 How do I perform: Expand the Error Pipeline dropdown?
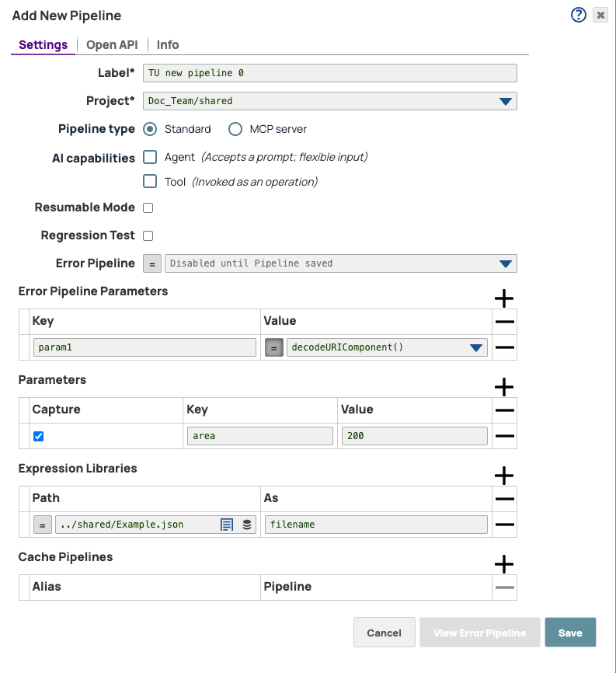click(506, 263)
